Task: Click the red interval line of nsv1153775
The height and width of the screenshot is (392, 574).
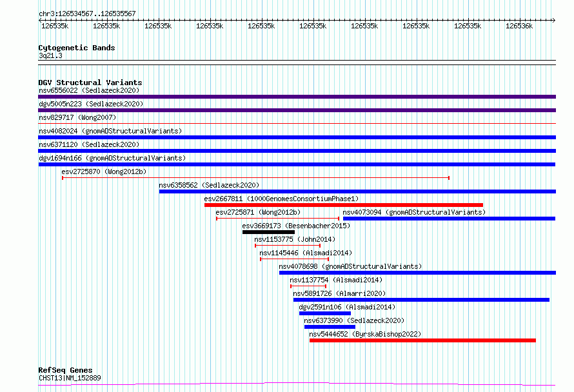Action: pos(288,246)
